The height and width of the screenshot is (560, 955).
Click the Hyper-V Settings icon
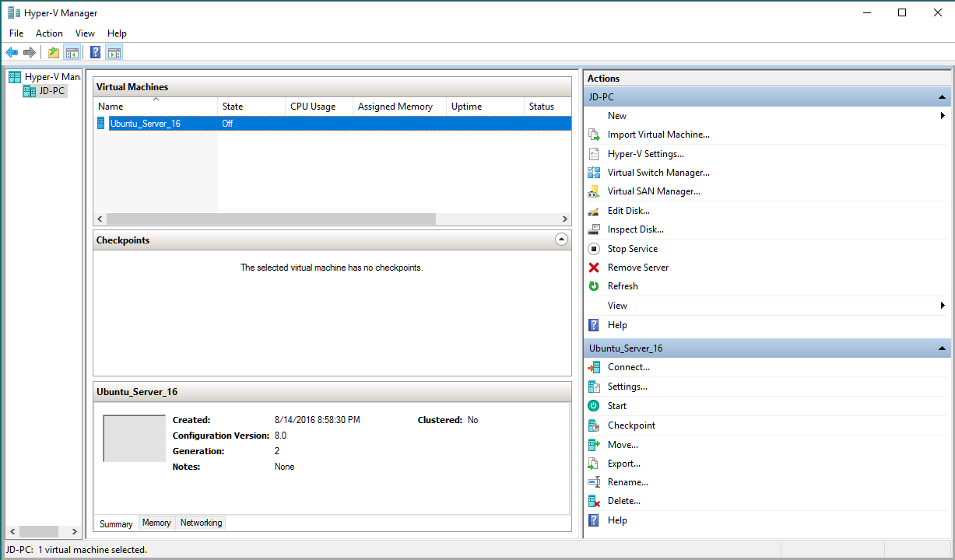point(594,154)
